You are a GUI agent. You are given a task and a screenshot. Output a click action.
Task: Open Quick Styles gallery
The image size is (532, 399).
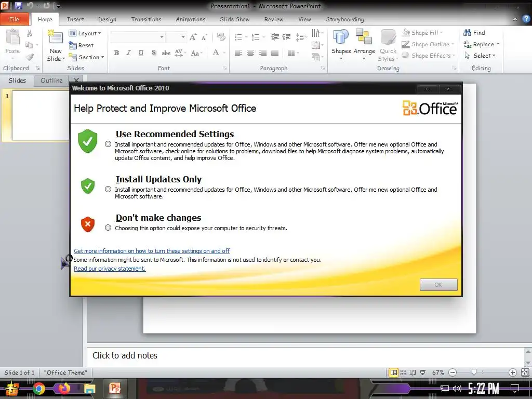(388, 45)
